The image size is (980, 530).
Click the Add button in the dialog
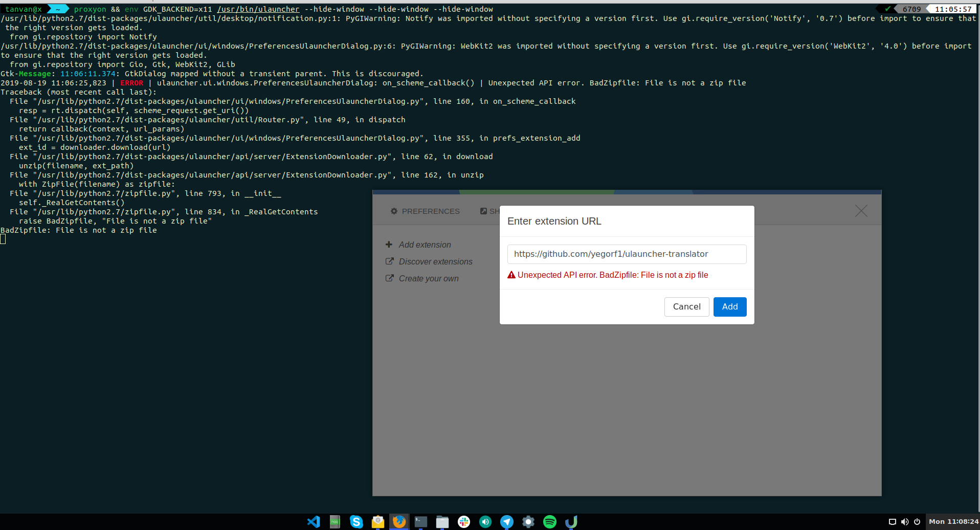pos(729,306)
